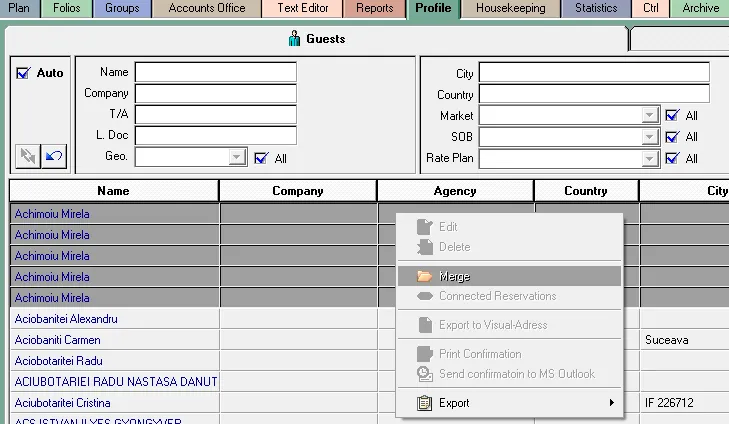Click the Export clipboard icon
This screenshot has width=729, height=424.
(x=424, y=403)
